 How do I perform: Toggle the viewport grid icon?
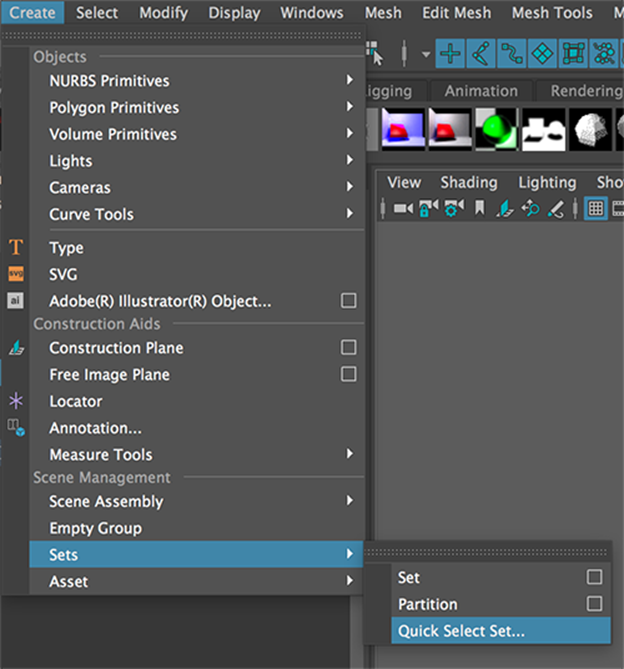[x=595, y=209]
